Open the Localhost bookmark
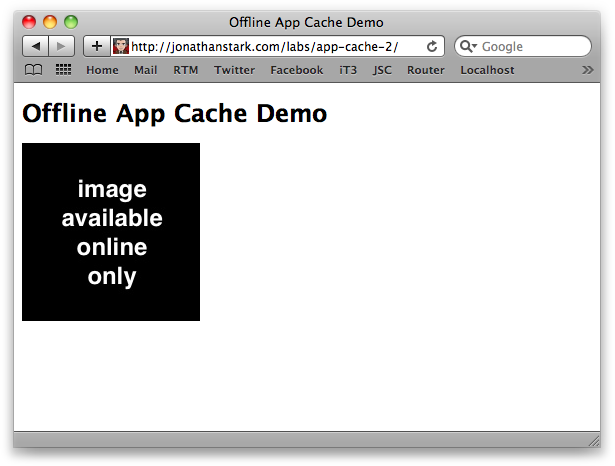This screenshot has width=615, height=466. (x=487, y=70)
